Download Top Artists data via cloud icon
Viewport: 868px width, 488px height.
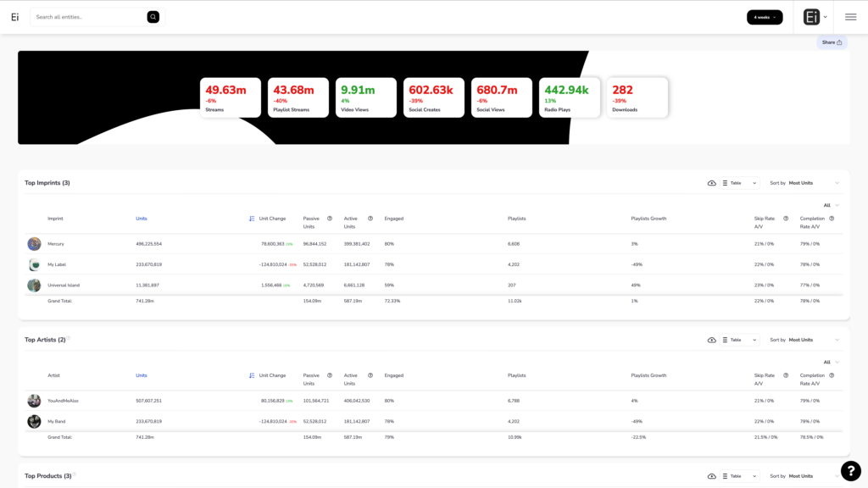pos(711,340)
